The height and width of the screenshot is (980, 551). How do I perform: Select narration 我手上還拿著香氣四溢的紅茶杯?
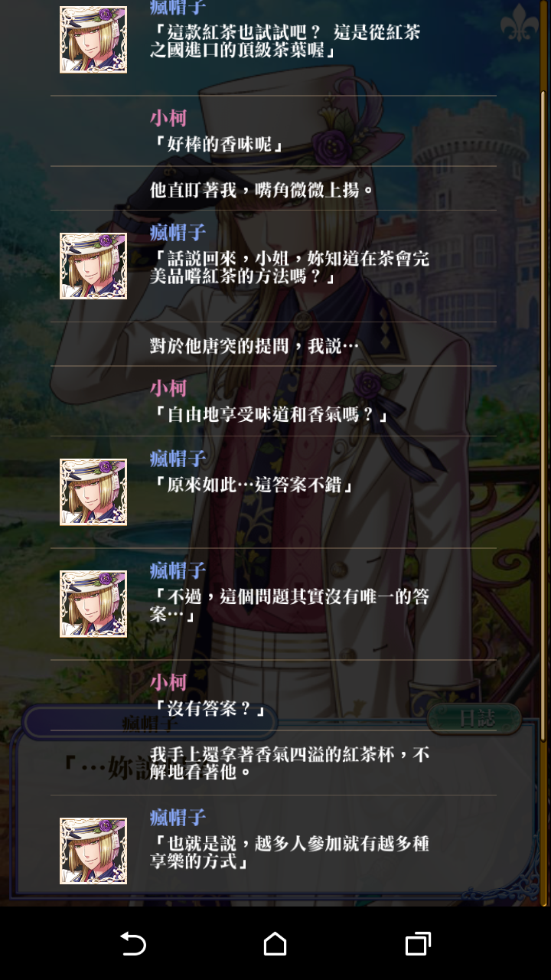pyautogui.click(x=289, y=763)
